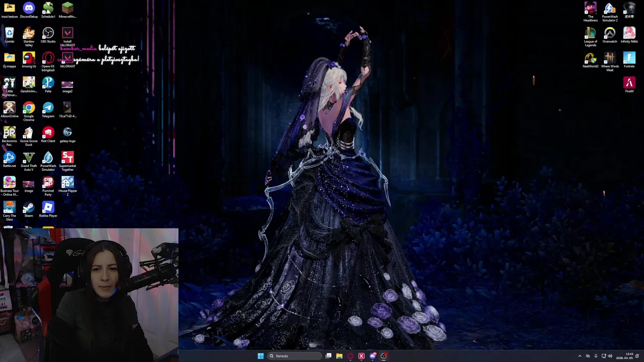
Task: Open the inzoi textura folder
Action: pyautogui.click(x=9, y=10)
